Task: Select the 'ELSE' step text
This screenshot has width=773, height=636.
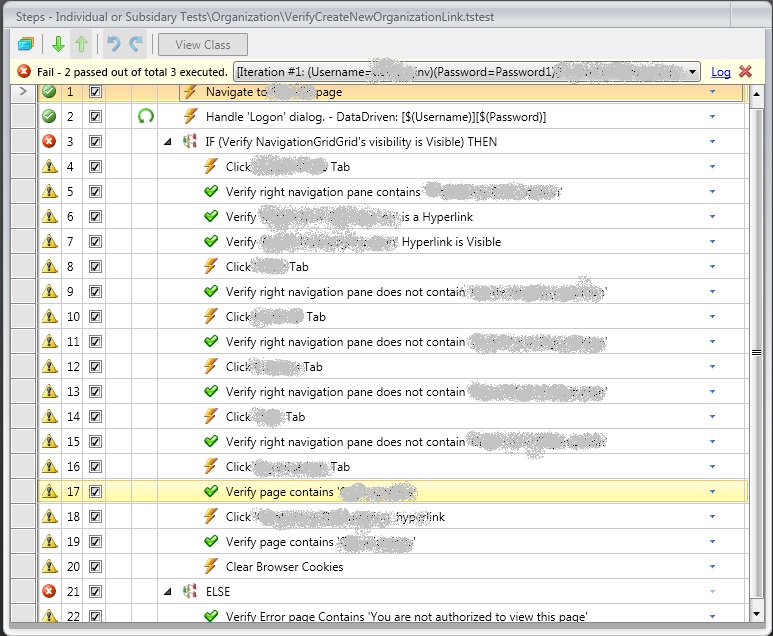Action: tap(218, 592)
